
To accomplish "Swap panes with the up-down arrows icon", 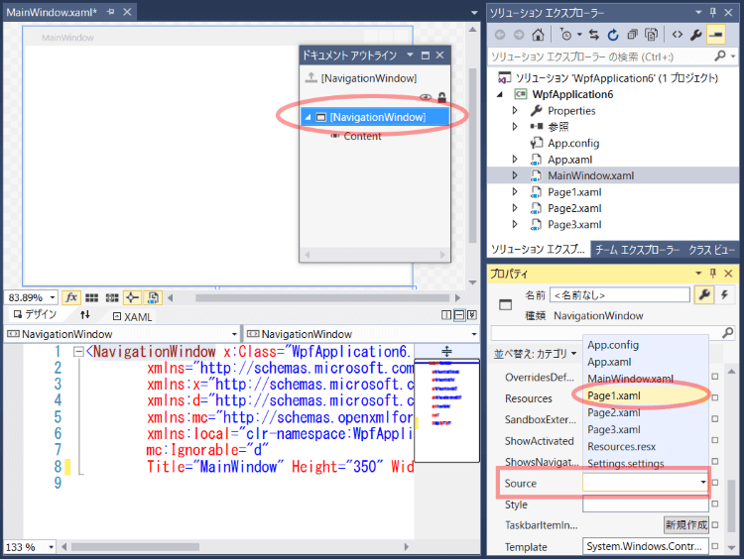I will click(x=85, y=314).
